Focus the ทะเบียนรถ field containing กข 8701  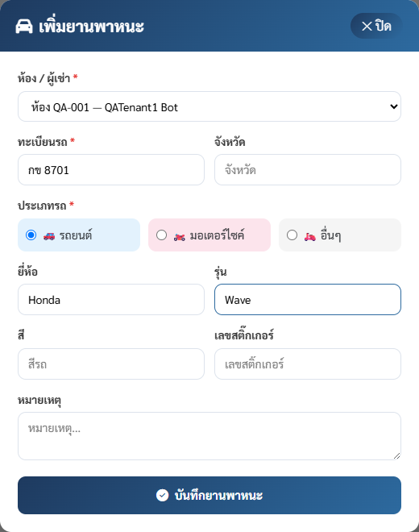pos(111,169)
